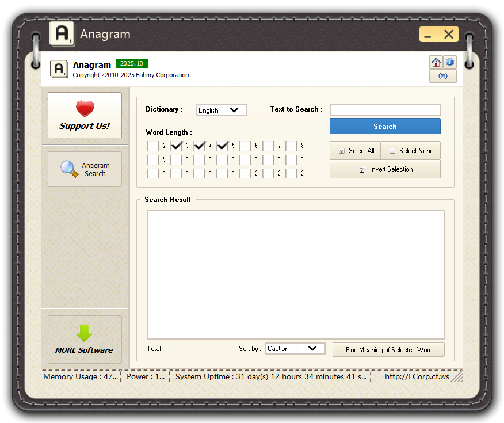
Task: Click Find Meaning of Selected Word
Action: tap(388, 349)
